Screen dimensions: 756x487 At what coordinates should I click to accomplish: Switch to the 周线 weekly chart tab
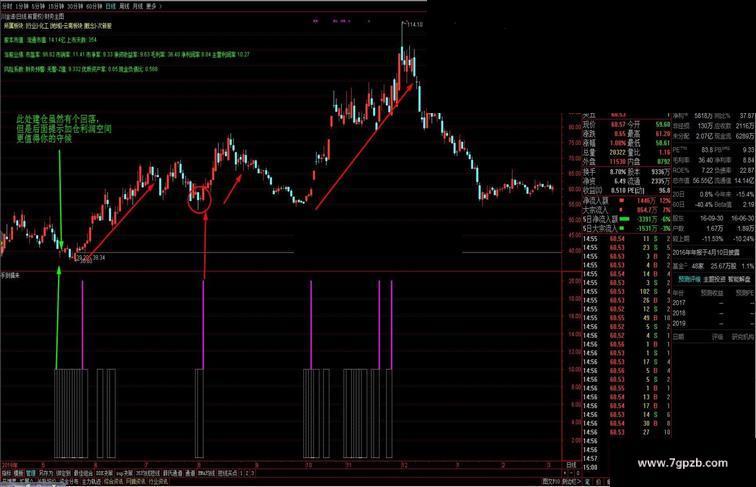pos(124,6)
